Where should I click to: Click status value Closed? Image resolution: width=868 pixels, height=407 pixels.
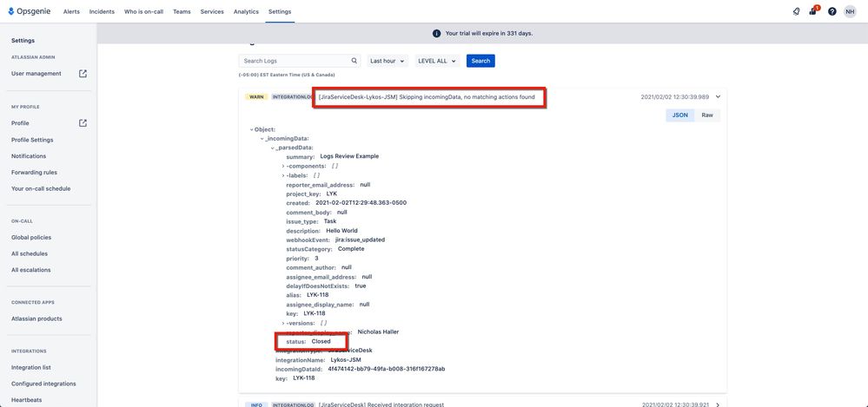[321, 341]
